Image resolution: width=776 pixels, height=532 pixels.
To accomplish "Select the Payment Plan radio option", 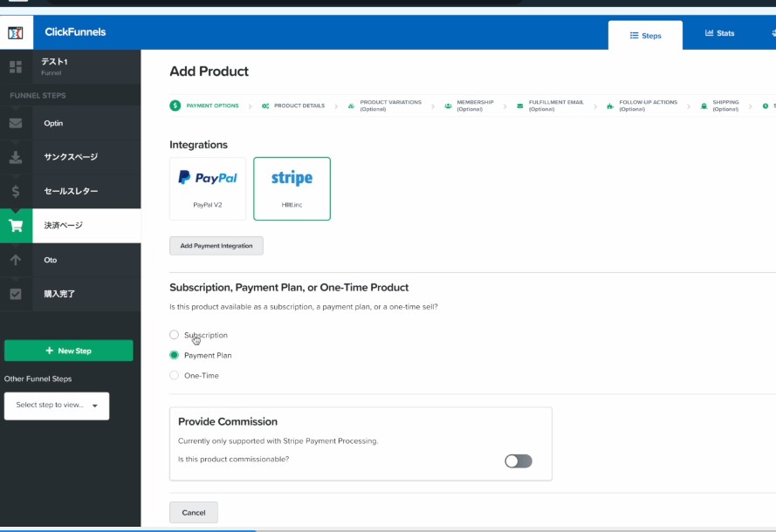I will tap(175, 355).
